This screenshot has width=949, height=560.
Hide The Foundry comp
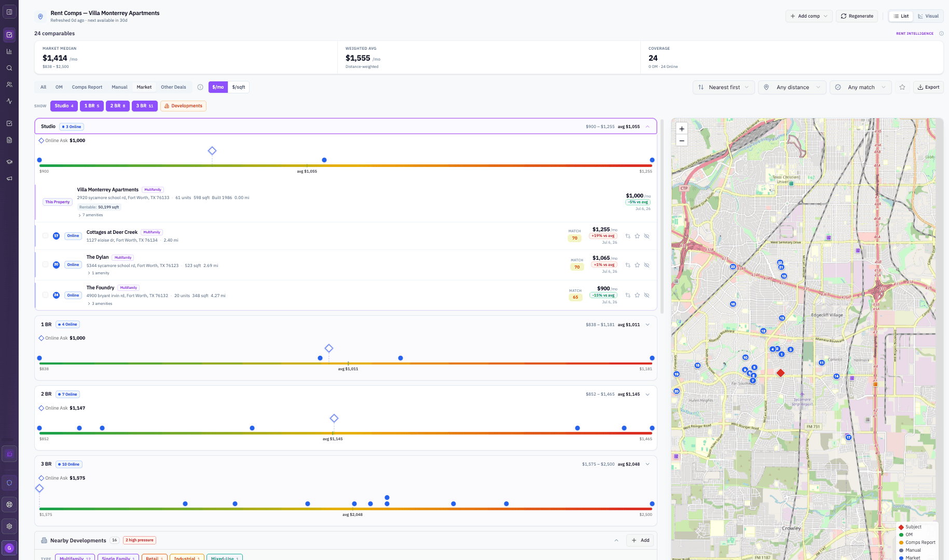point(647,295)
